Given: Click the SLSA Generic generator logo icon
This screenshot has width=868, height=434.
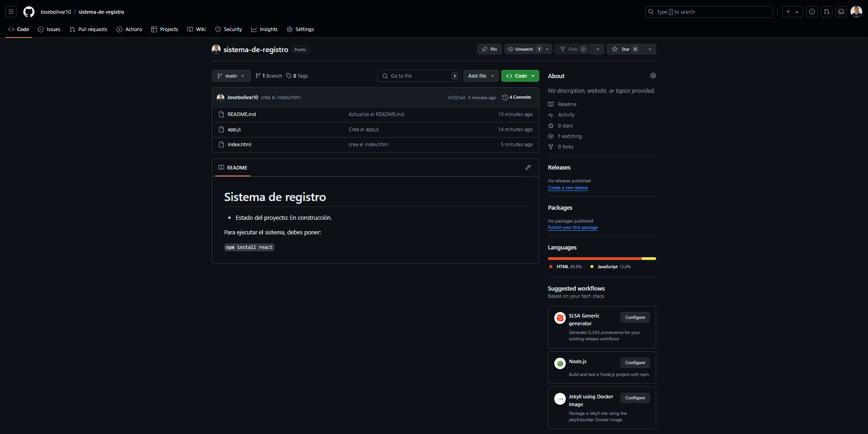Looking at the screenshot, I should click(x=560, y=318).
